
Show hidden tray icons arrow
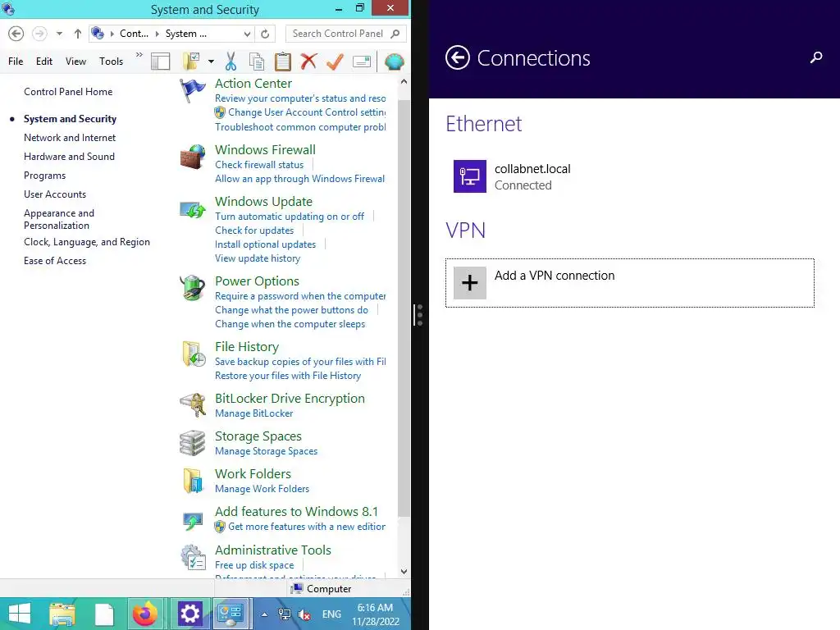(264, 614)
